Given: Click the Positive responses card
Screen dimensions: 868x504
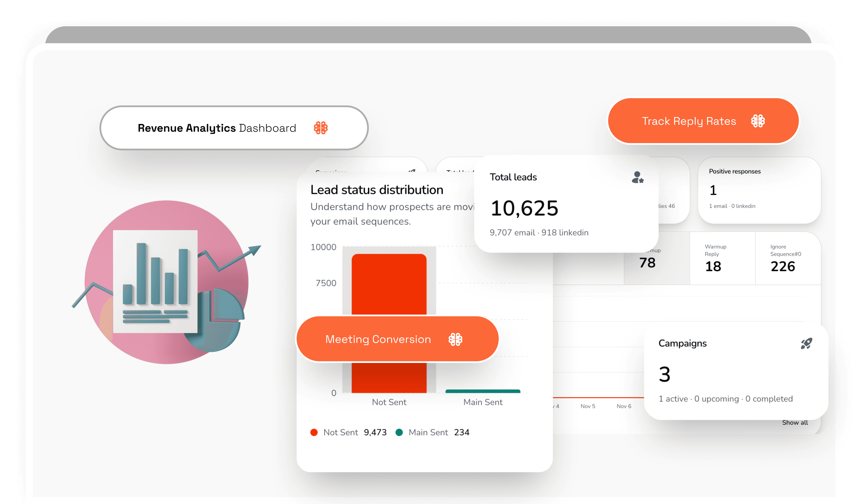Looking at the screenshot, I should (x=759, y=190).
